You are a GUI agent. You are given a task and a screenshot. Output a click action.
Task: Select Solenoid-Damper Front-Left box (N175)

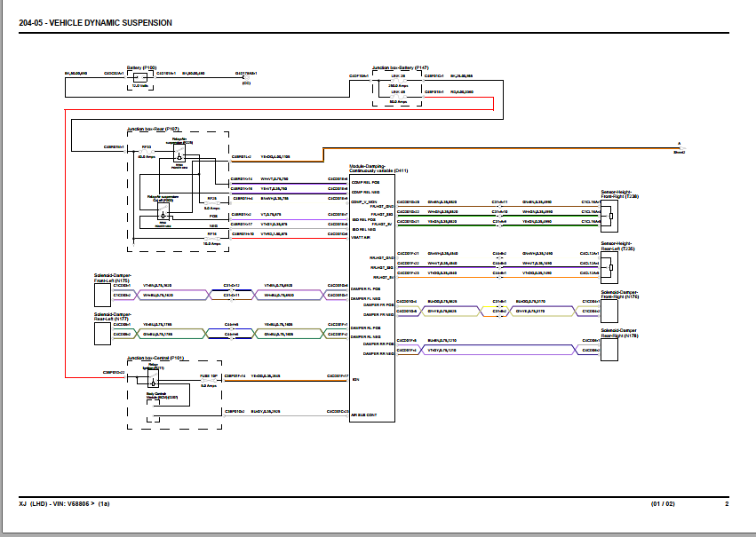(102, 295)
